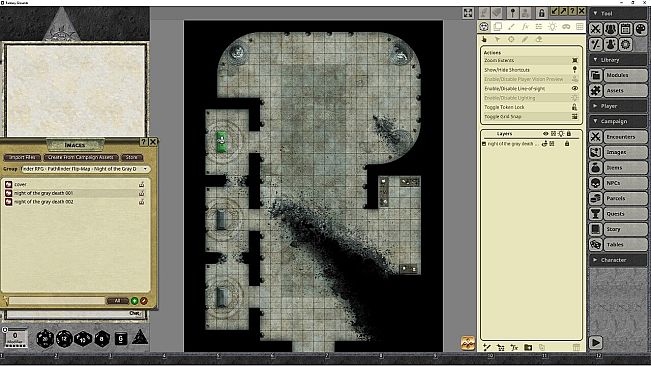651x366 pixels.
Task: Click the Import Files button
Action: [22, 157]
